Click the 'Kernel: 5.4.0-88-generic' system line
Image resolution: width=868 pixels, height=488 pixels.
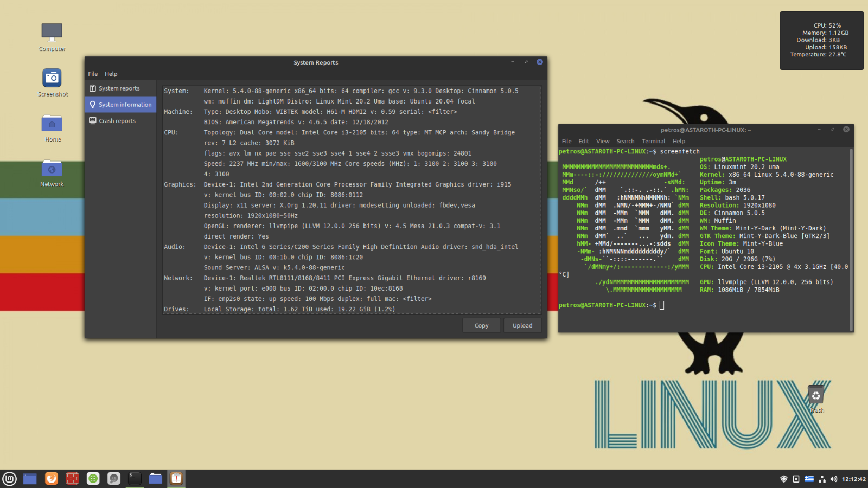pyautogui.click(x=361, y=91)
